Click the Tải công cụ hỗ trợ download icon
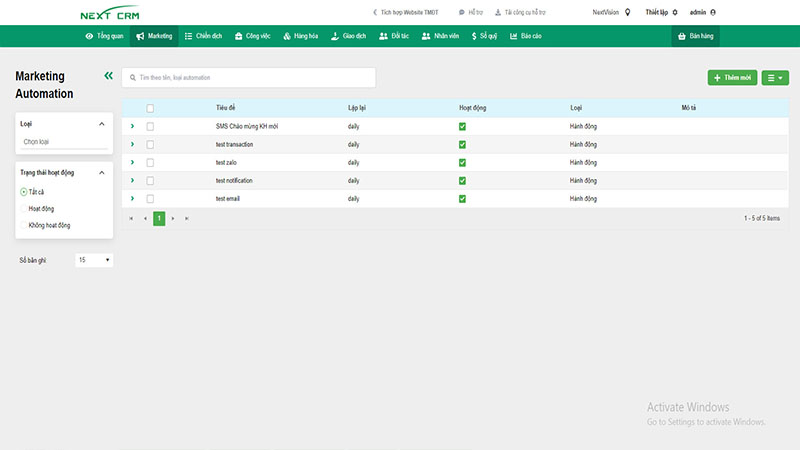This screenshot has height=450, width=800. 498,12
